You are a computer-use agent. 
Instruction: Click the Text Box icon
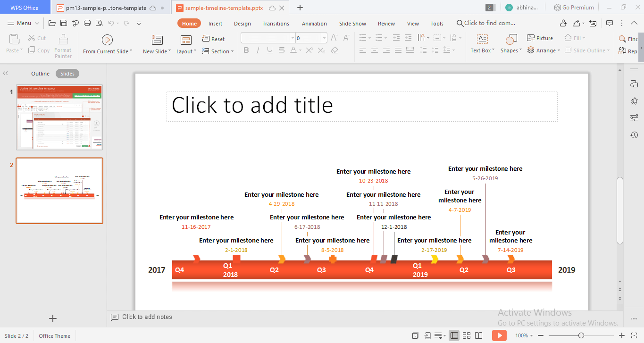pyautogui.click(x=482, y=40)
